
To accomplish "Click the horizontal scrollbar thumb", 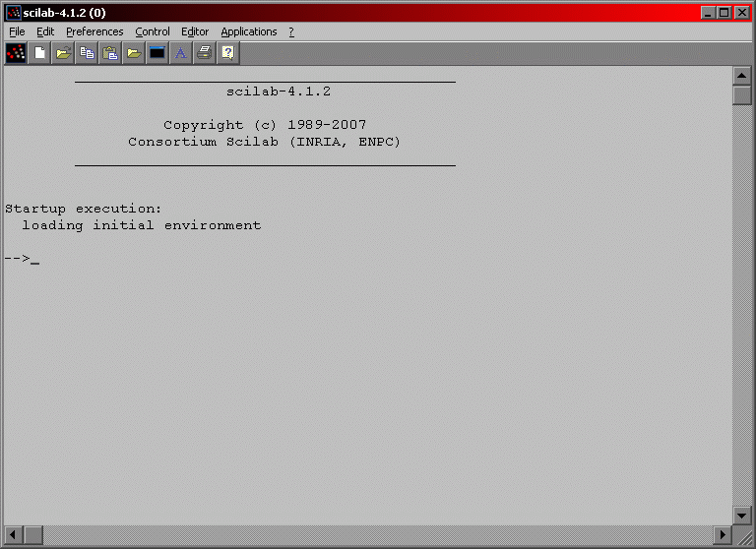I will pos(33,534).
